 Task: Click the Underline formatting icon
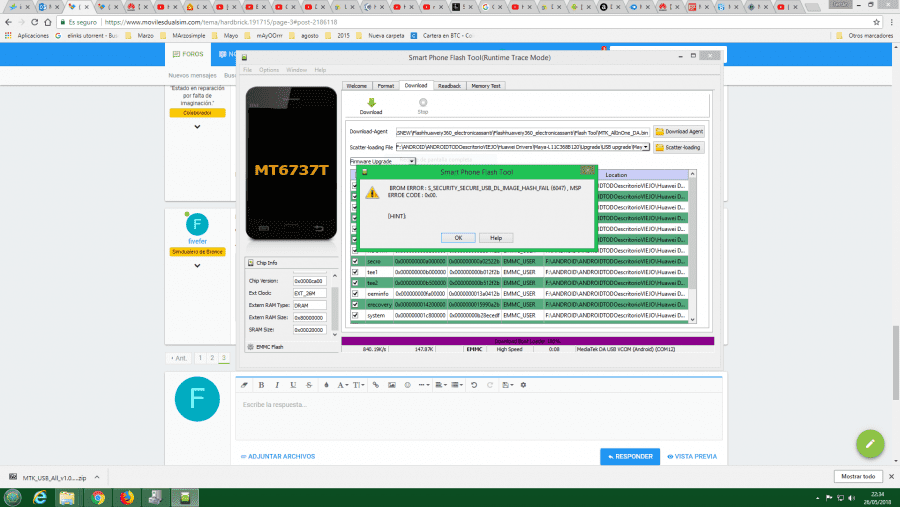pyautogui.click(x=293, y=385)
